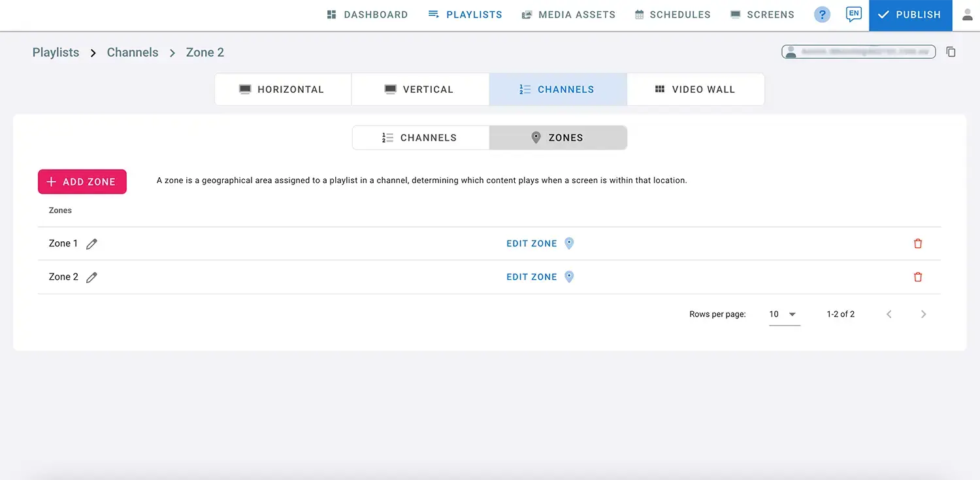Click the copy icon beside account field
Screen dimensions: 980x480
pos(951,52)
